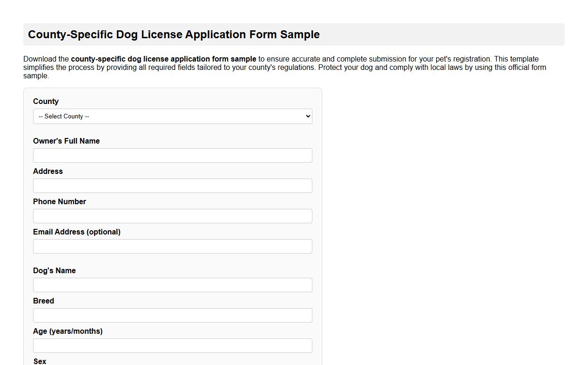Viewport: 588px width, 365px height.
Task: Click the Phone Number input field
Action: click(x=172, y=216)
